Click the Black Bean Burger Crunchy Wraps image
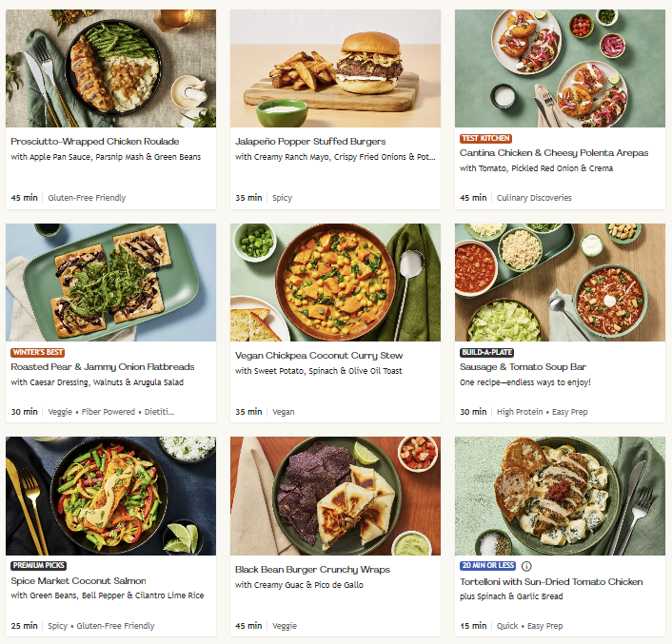The width and height of the screenshot is (672, 644). pos(335,496)
